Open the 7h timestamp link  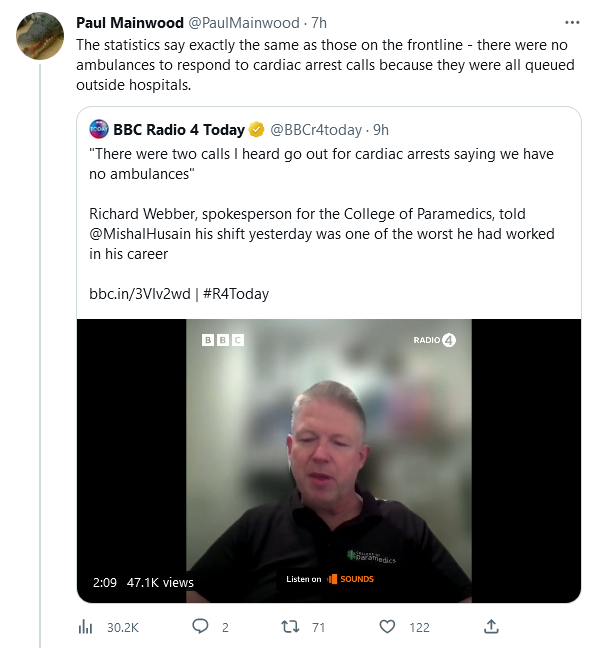pyautogui.click(x=319, y=23)
